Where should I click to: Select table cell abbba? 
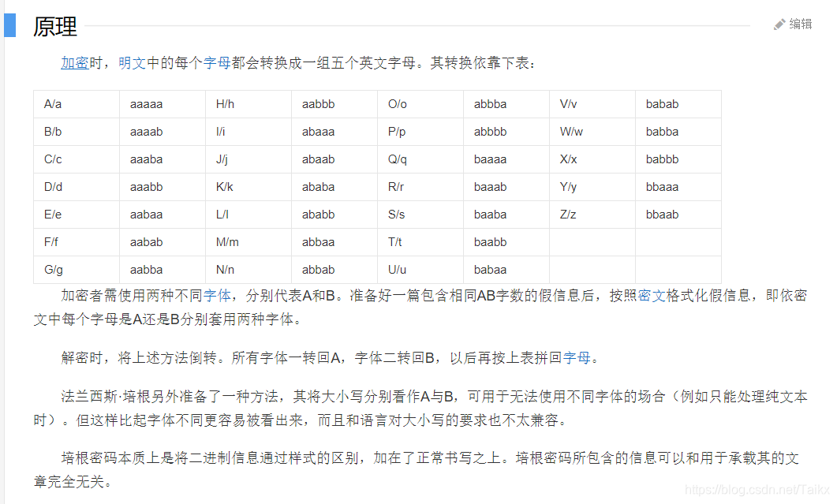tap(506, 104)
